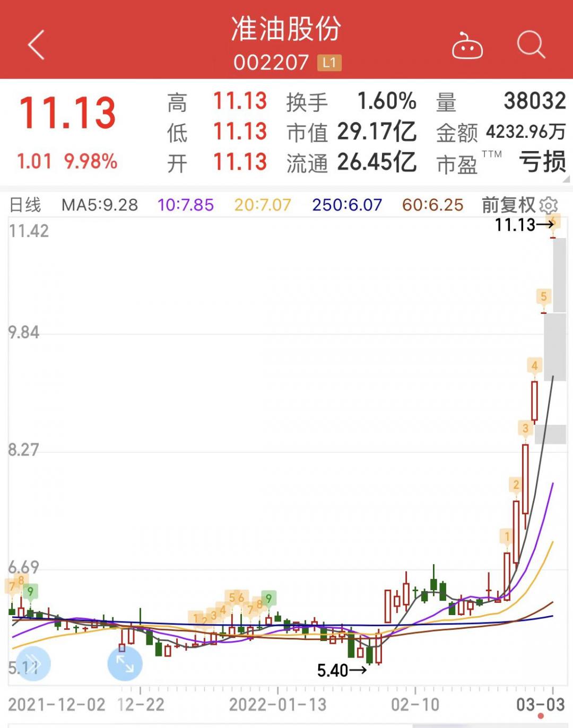
Task: Tap the purple 10:7.85 MA label
Action: pos(186,205)
